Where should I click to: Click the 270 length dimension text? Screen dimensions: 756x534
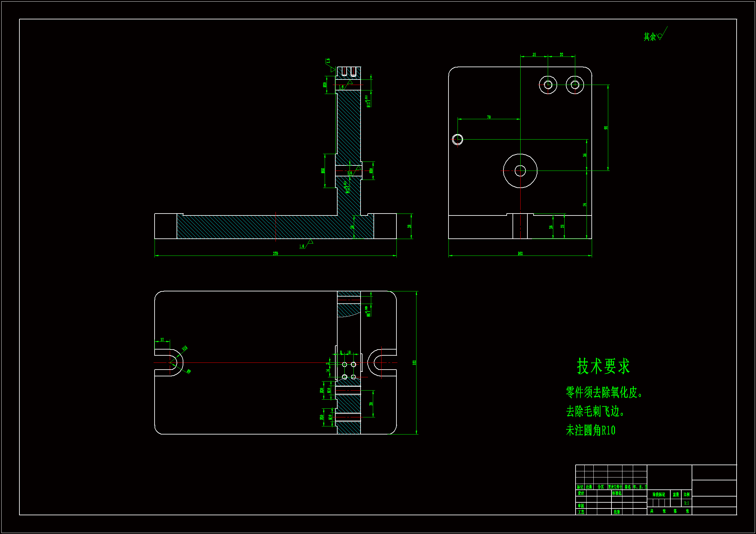coord(275,253)
